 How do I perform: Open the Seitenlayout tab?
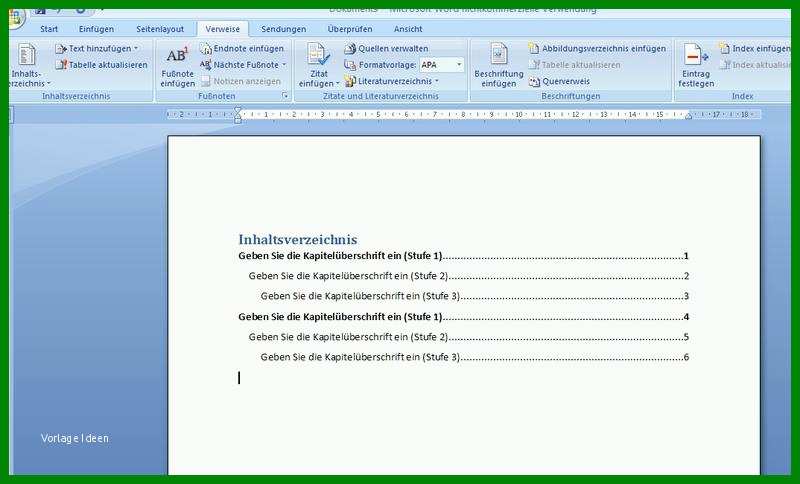(160, 29)
